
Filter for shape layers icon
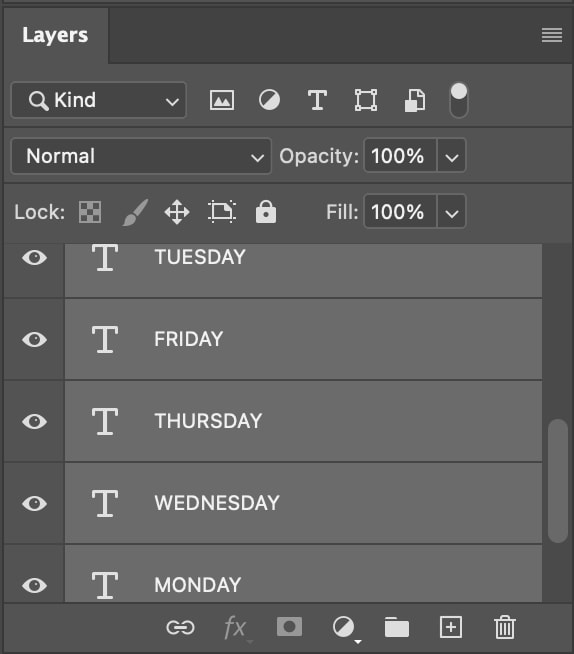click(366, 100)
